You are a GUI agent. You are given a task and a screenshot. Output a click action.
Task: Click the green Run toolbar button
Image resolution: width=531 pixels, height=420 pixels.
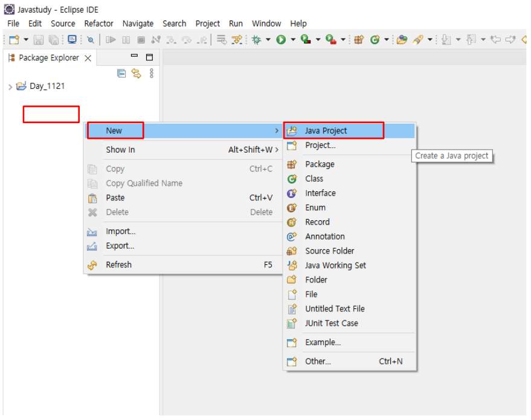(281, 40)
